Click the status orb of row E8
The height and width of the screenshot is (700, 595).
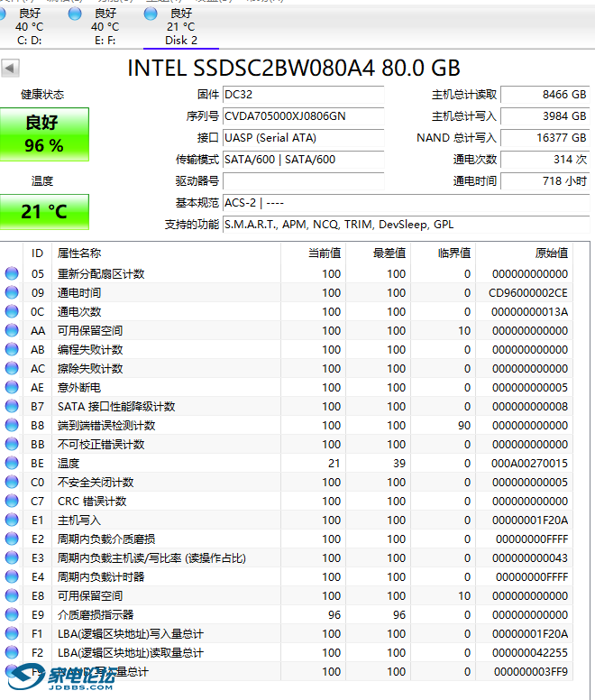[12, 595]
